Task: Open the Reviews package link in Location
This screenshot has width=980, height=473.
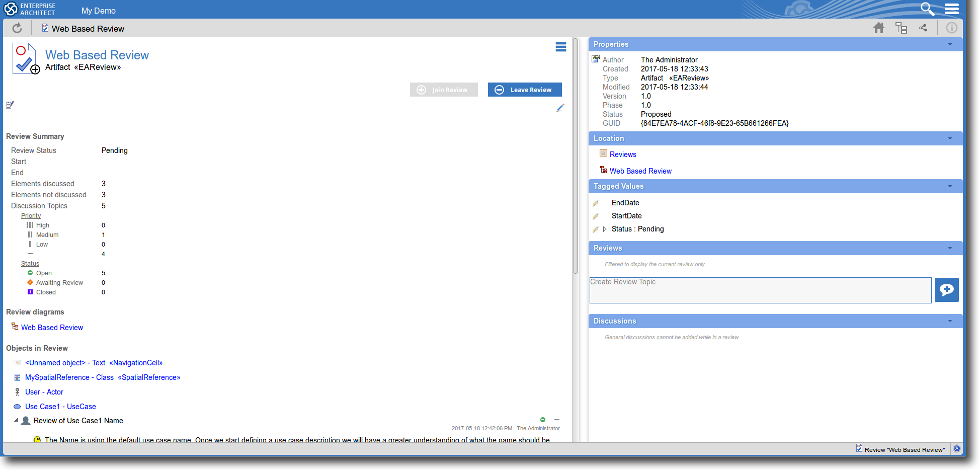Action: tap(623, 154)
